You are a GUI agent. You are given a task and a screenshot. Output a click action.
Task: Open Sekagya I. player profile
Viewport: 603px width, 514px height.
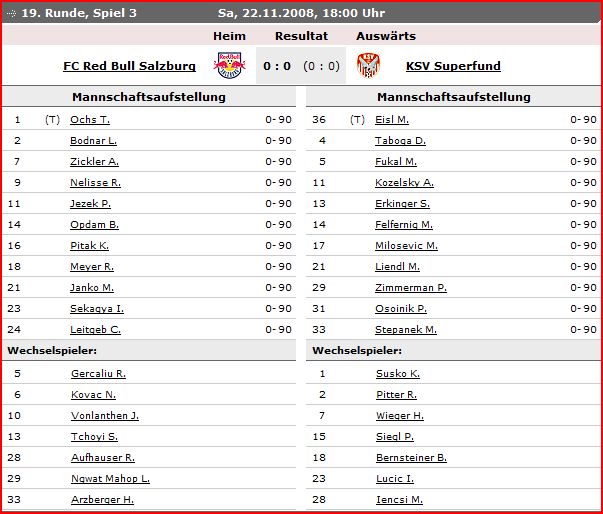point(97,309)
